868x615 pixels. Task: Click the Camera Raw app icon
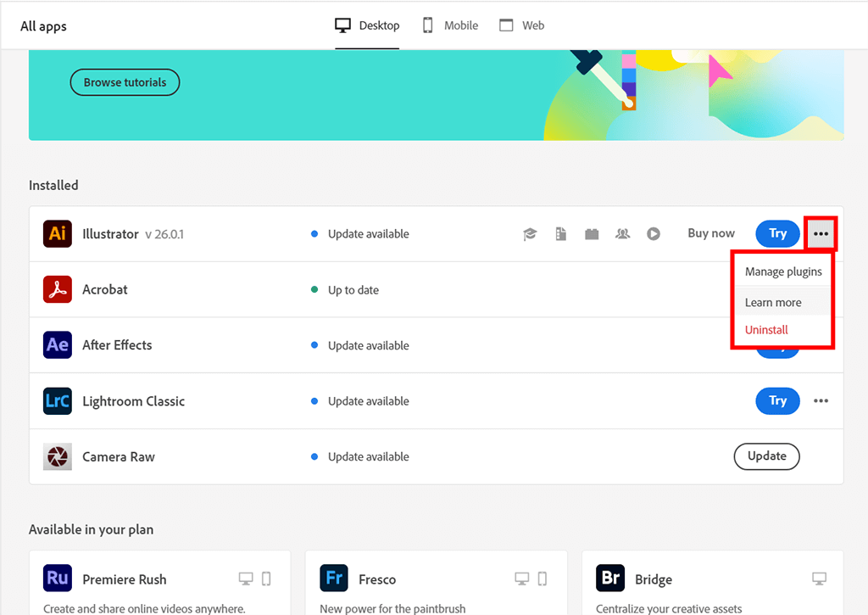[x=58, y=456]
